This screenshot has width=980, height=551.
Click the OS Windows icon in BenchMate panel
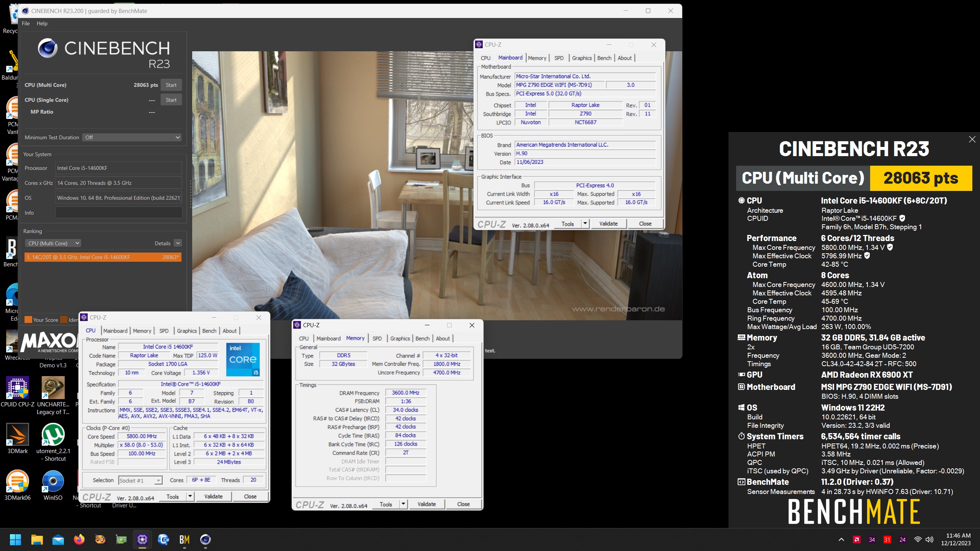point(742,408)
